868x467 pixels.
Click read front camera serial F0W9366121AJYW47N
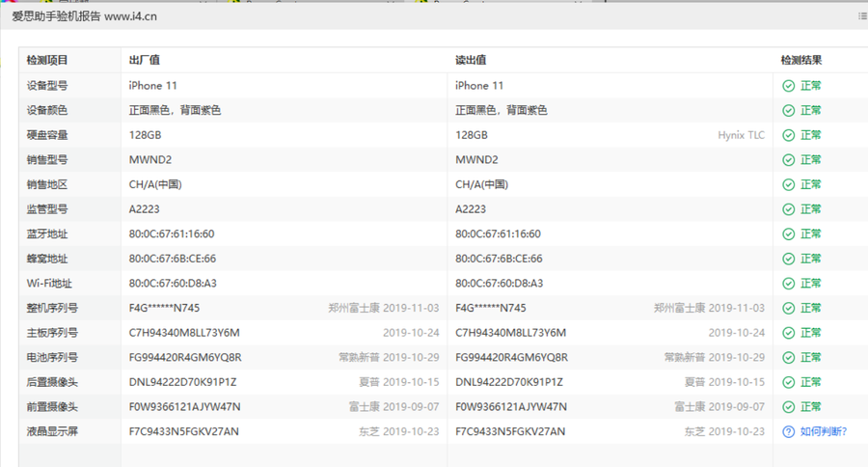tap(511, 407)
